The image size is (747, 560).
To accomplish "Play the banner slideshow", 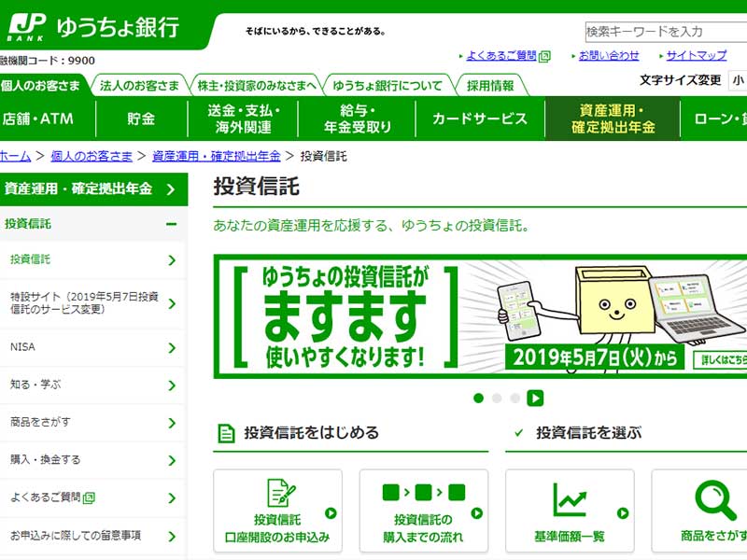I will pos(535,399).
